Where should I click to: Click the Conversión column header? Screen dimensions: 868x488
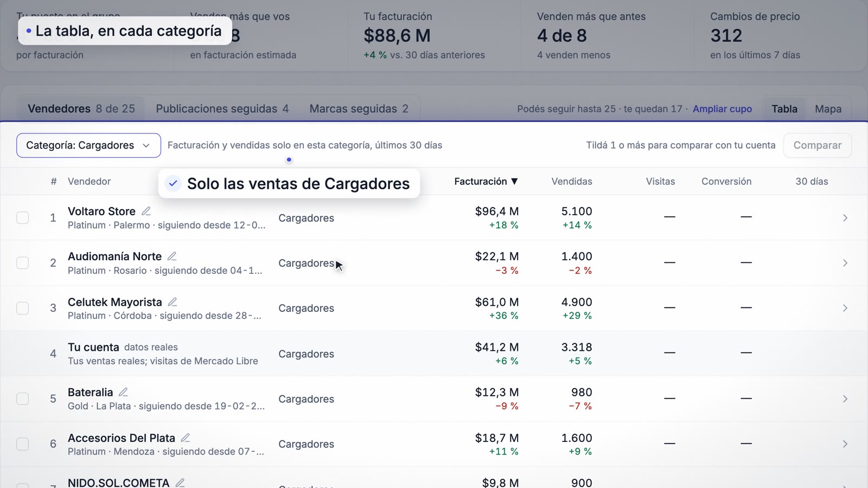726,182
